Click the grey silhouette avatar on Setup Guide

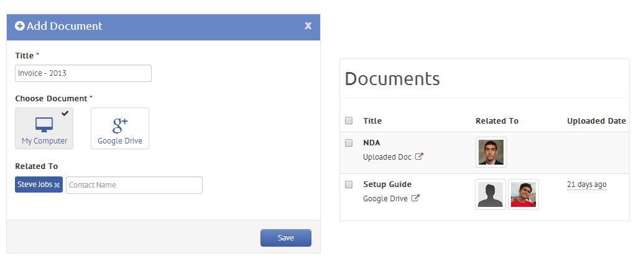[x=490, y=194]
